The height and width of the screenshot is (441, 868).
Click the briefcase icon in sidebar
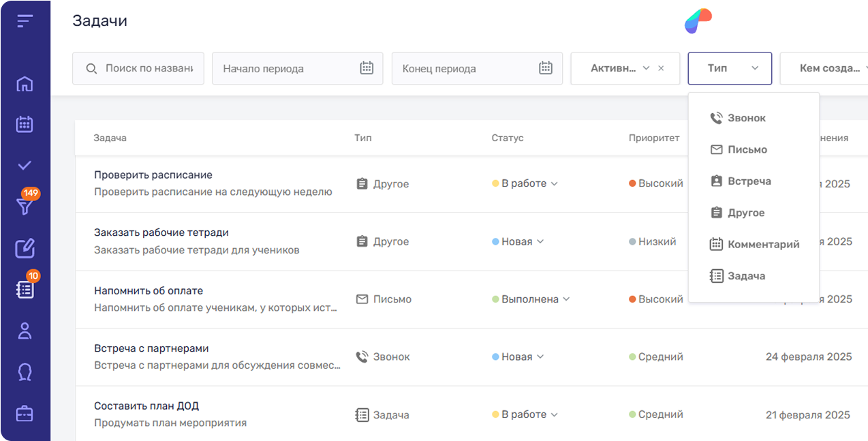(25, 414)
